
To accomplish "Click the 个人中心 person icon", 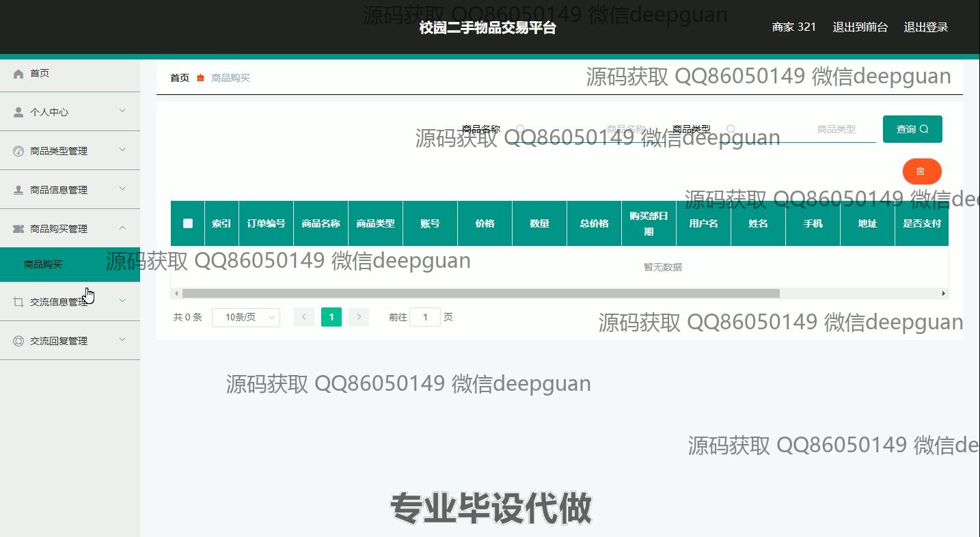I will click(18, 112).
